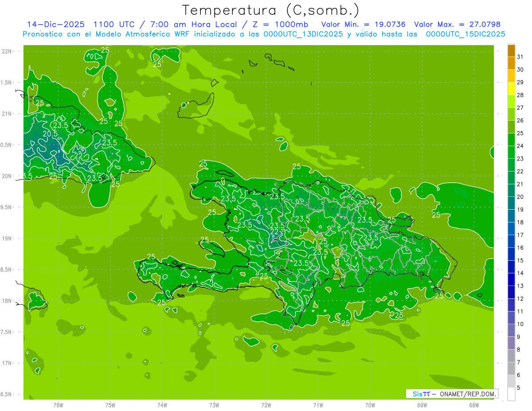Click the '70W' longitude axis label

[x=370, y=405]
